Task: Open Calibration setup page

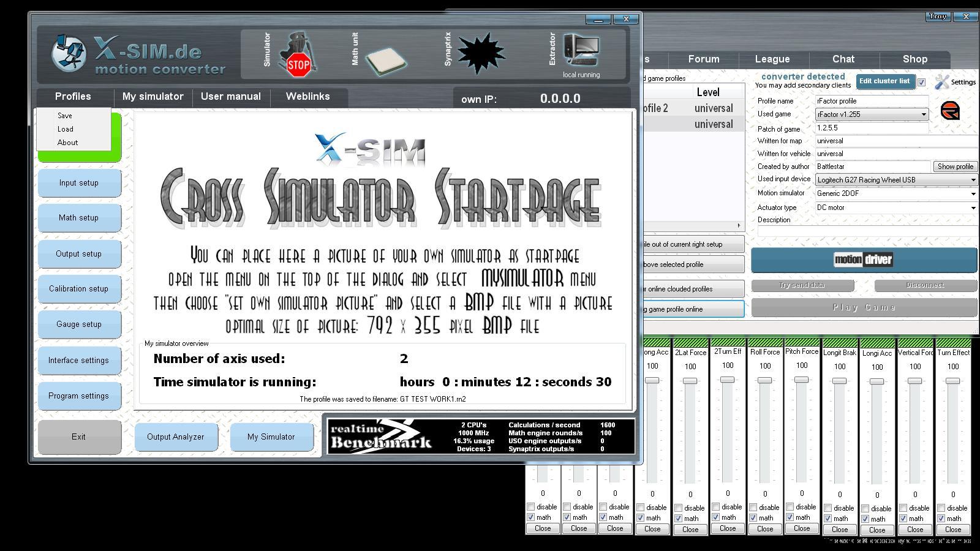Action: [x=79, y=289]
